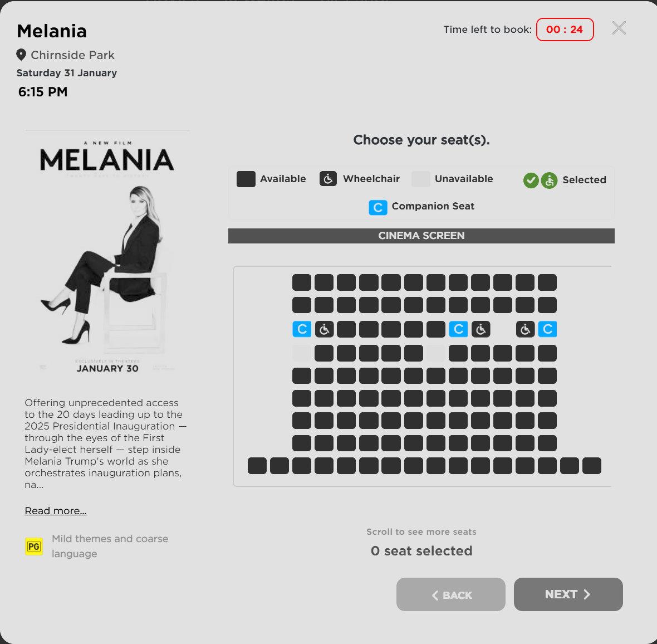Image resolution: width=657 pixels, height=644 pixels.
Task: Click the Available legend color swatch
Action: pyautogui.click(x=246, y=179)
